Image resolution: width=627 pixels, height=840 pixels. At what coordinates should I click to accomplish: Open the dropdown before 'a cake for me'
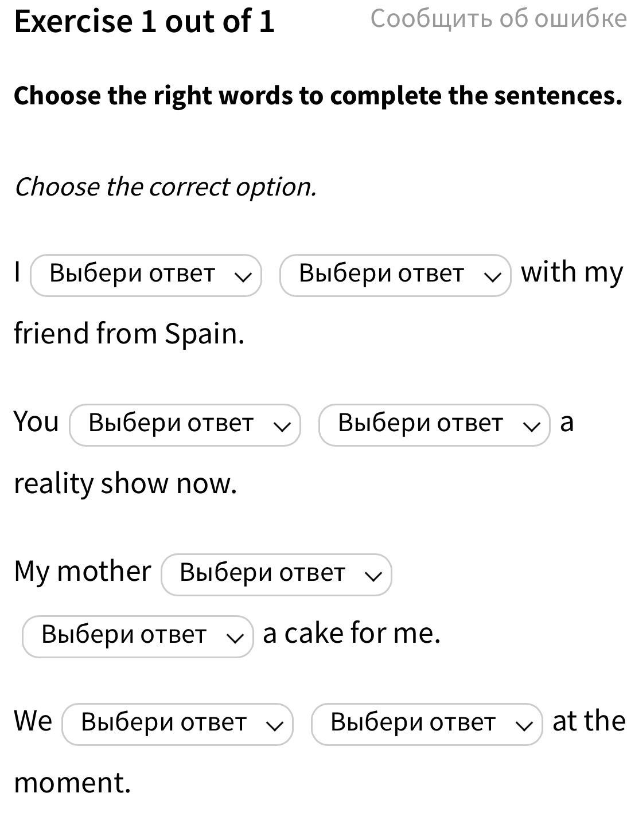pyautogui.click(x=137, y=636)
